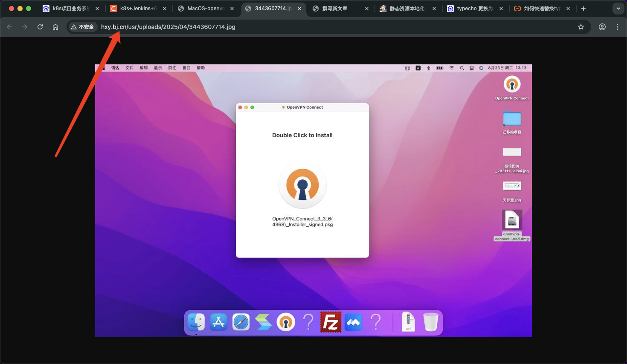Click 显示 in the pictured menu bar

(x=158, y=68)
